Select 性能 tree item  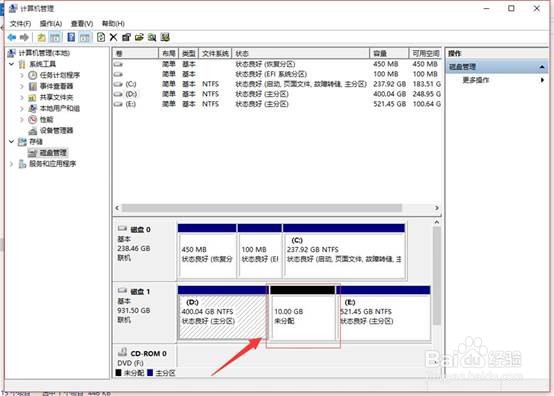46,119
